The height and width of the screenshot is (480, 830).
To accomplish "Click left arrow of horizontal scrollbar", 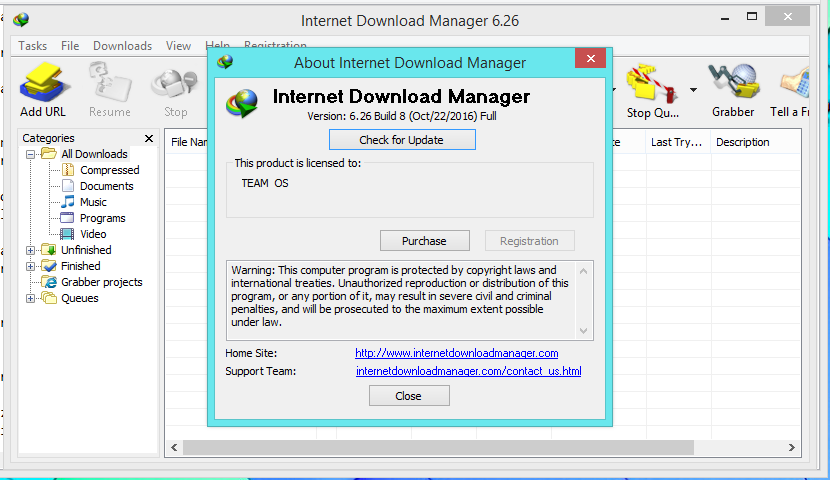I will [174, 447].
